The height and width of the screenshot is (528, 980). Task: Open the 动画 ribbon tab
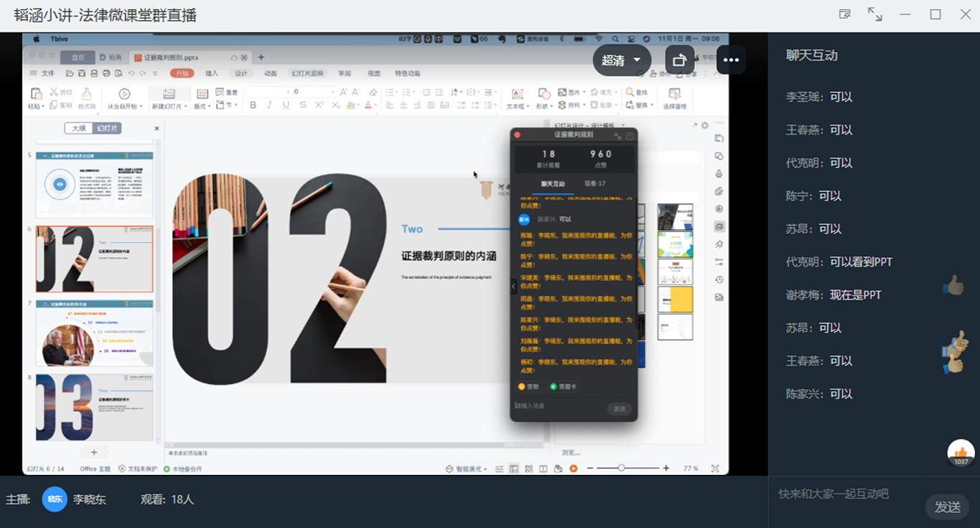point(271,73)
